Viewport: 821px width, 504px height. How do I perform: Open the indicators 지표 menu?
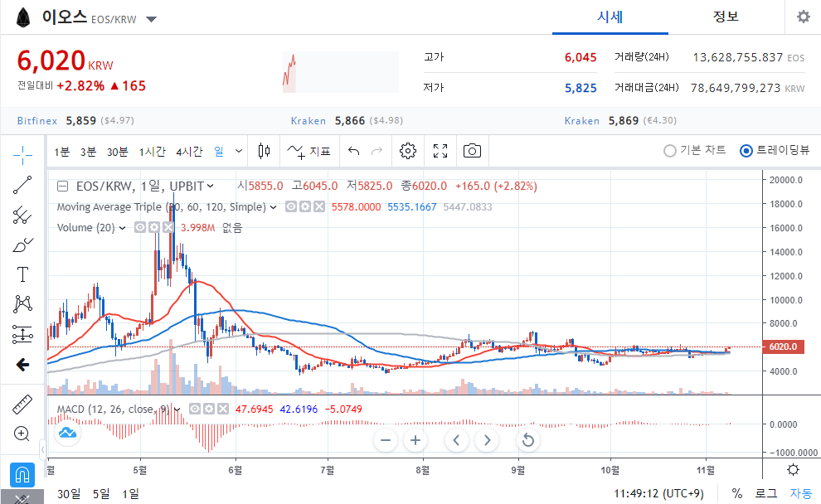(309, 151)
